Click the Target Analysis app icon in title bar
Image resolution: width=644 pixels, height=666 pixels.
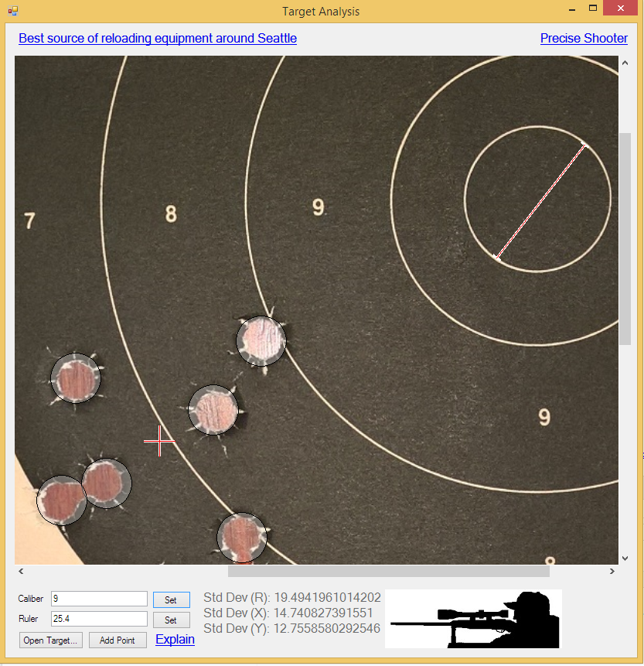(x=12, y=11)
